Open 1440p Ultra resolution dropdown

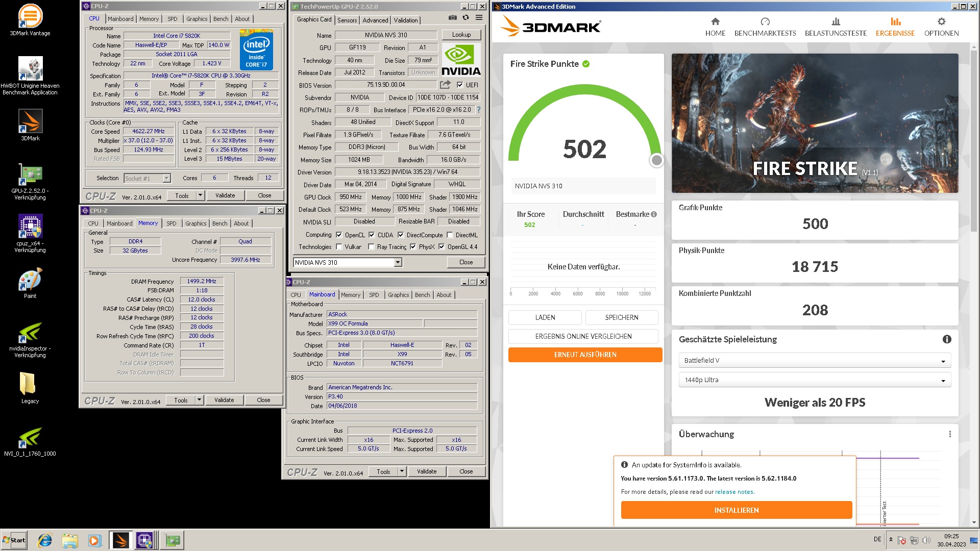tap(815, 380)
